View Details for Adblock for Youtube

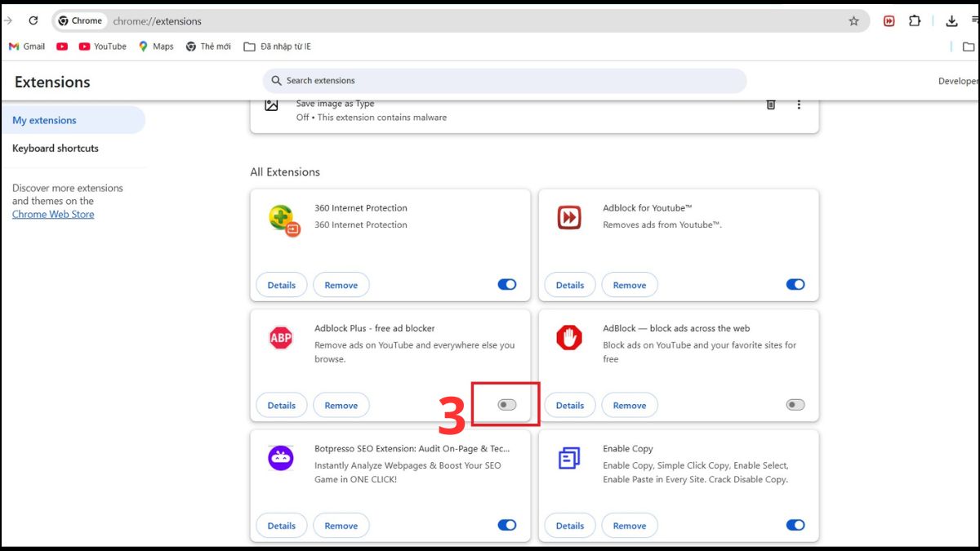(570, 285)
